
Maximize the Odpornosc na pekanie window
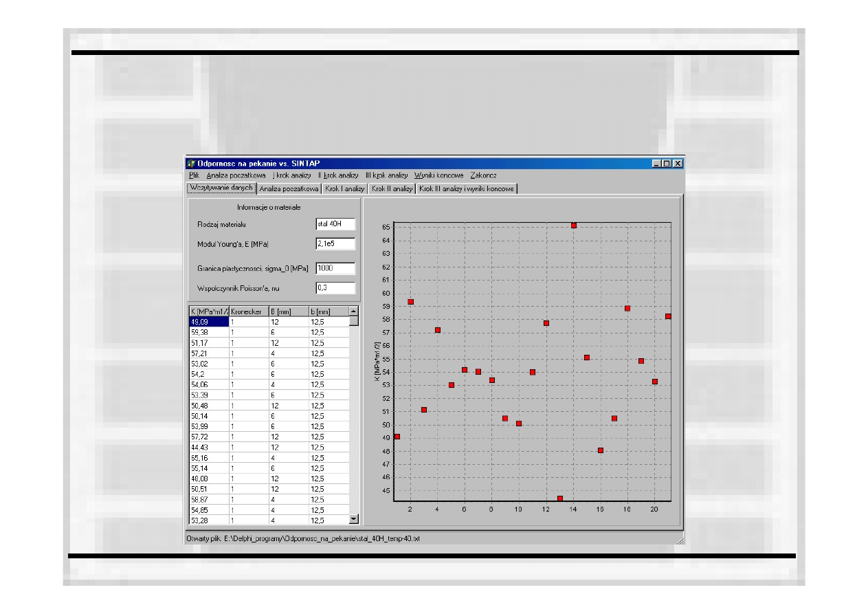(x=667, y=164)
